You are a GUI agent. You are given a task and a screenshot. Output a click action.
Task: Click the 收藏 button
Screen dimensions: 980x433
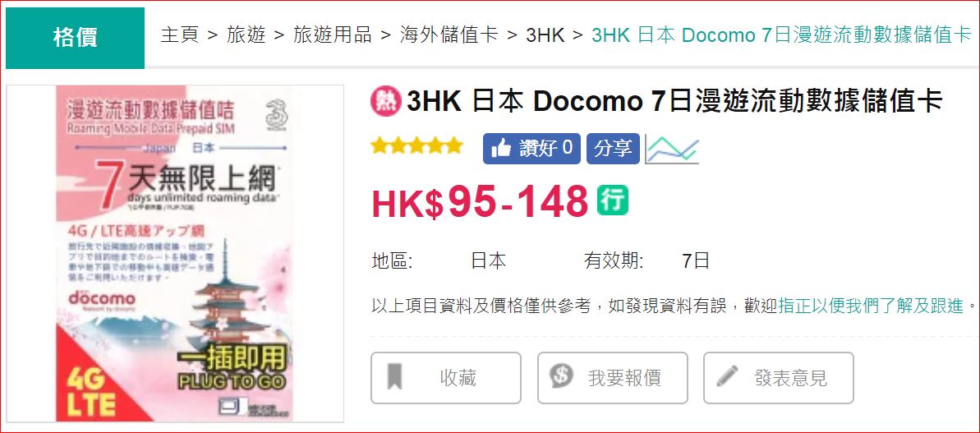pos(446,378)
